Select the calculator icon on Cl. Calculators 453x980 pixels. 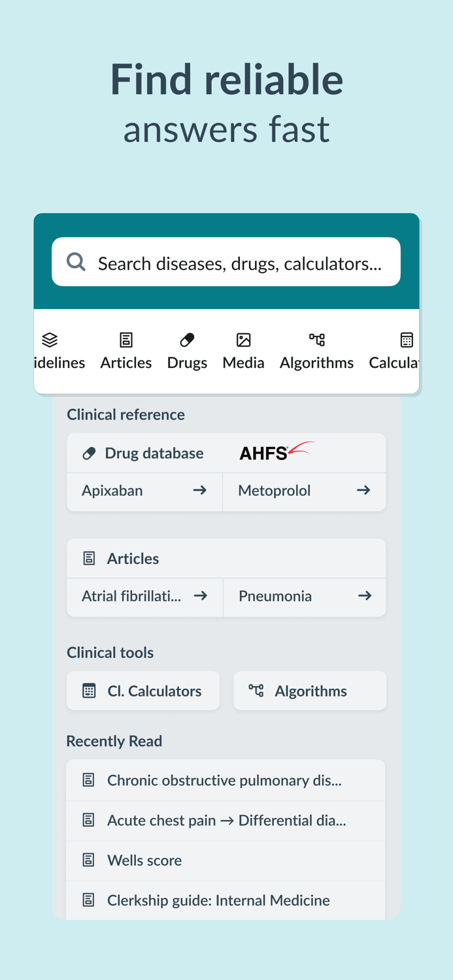coord(91,690)
